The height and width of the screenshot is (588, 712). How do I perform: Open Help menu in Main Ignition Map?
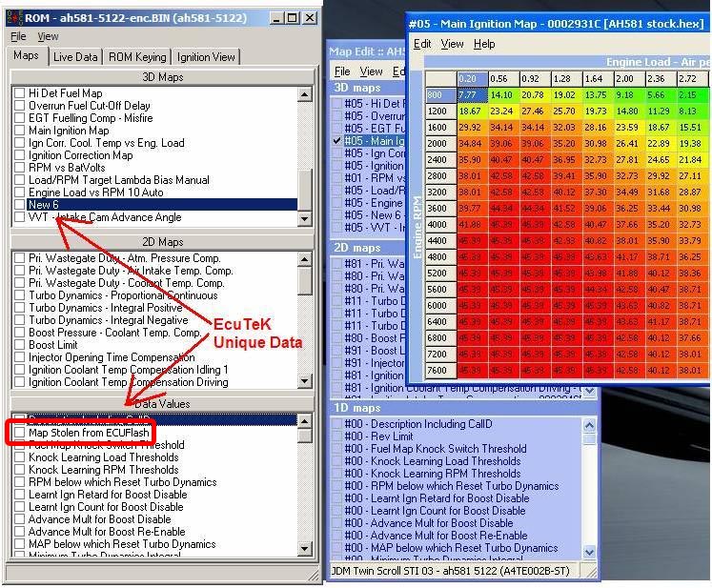point(484,44)
